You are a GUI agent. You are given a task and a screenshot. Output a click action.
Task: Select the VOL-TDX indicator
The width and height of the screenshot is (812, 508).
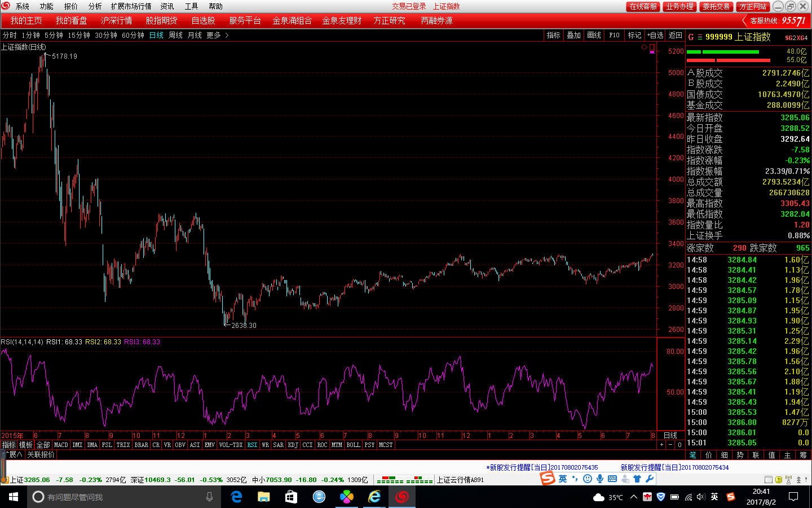[231, 445]
